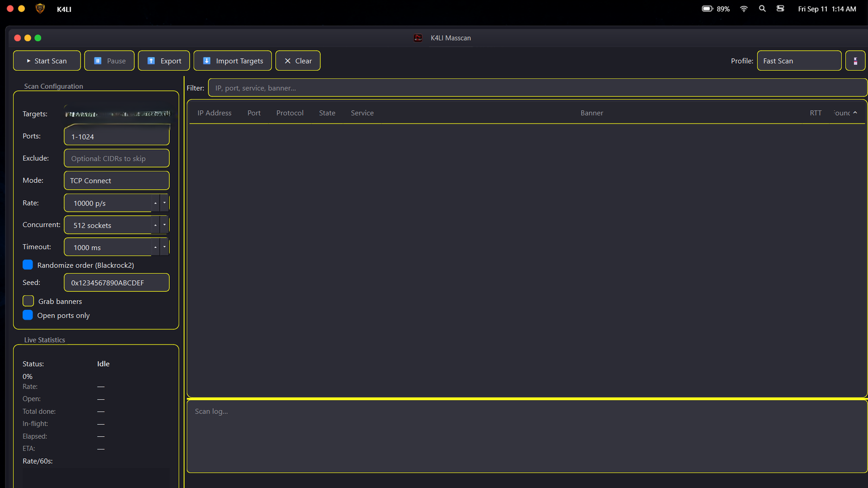Sort results by IP Address column
Image resolution: width=868 pixels, height=488 pixels.
214,113
